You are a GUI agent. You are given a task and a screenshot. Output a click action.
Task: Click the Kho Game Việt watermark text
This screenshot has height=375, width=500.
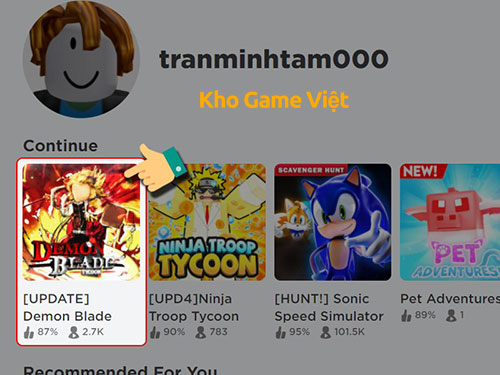(274, 100)
